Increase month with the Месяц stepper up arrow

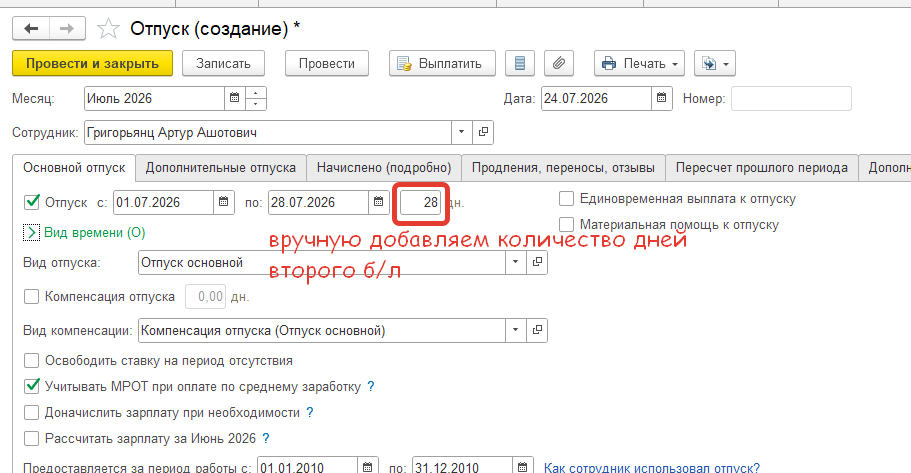(256, 93)
